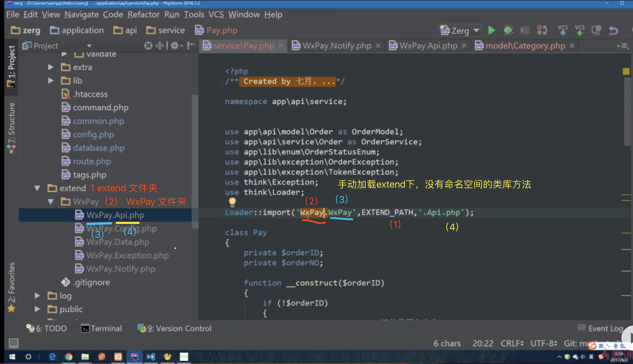Open the Project view dropdown

(89, 46)
